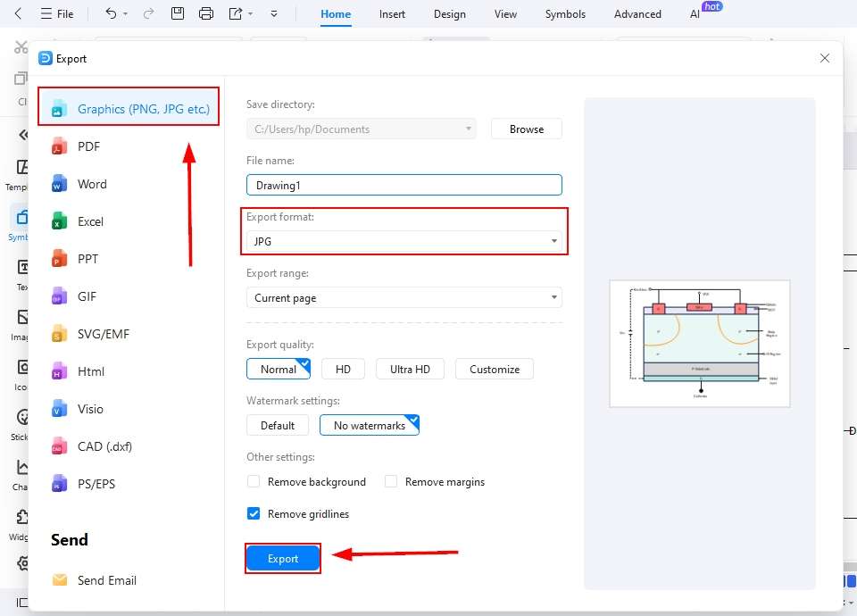This screenshot has width=857, height=616.
Task: Select No watermarks setting
Action: 370,425
